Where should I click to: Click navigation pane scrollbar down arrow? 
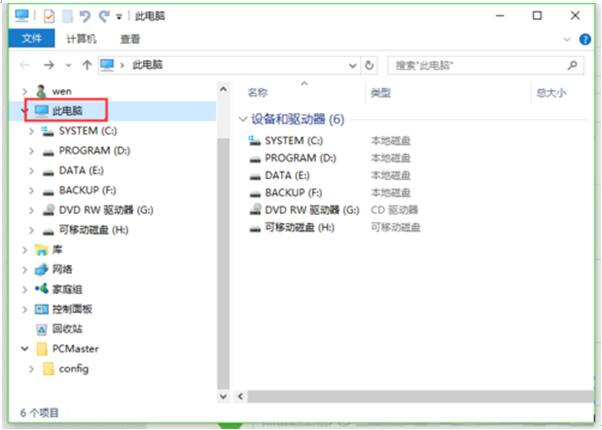click(x=223, y=396)
